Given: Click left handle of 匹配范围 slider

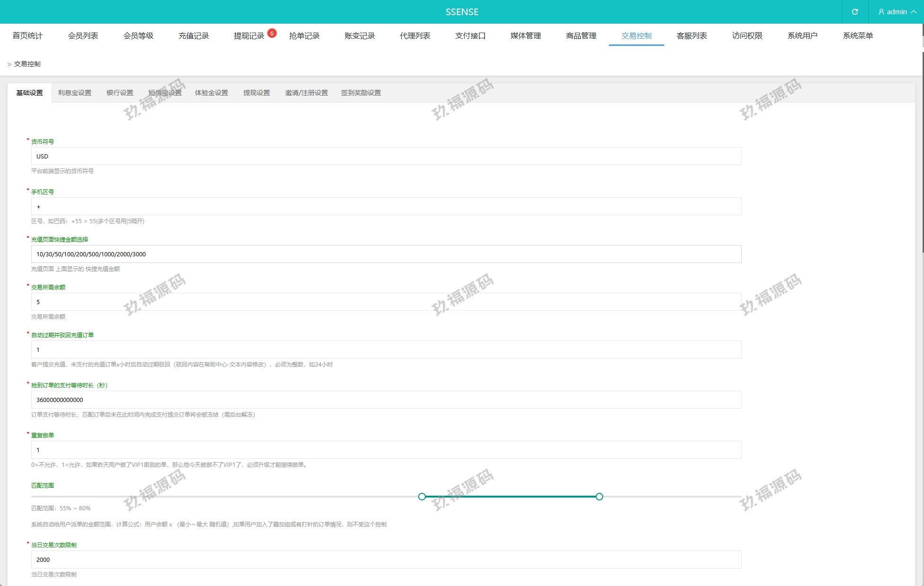Looking at the screenshot, I should (422, 497).
